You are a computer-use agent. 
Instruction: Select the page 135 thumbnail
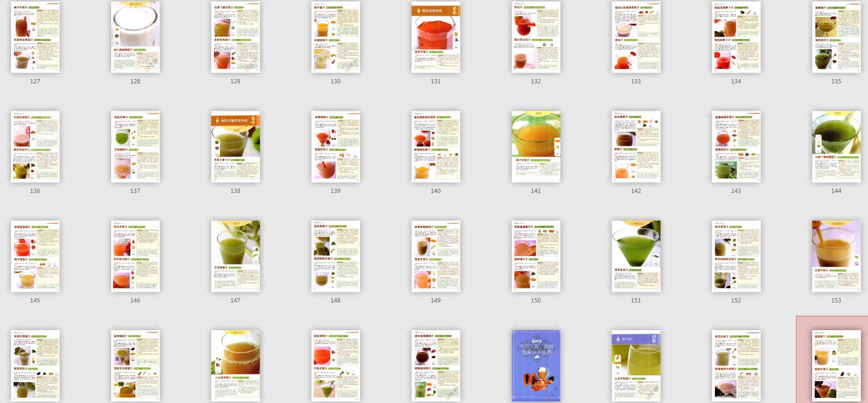[x=837, y=37]
